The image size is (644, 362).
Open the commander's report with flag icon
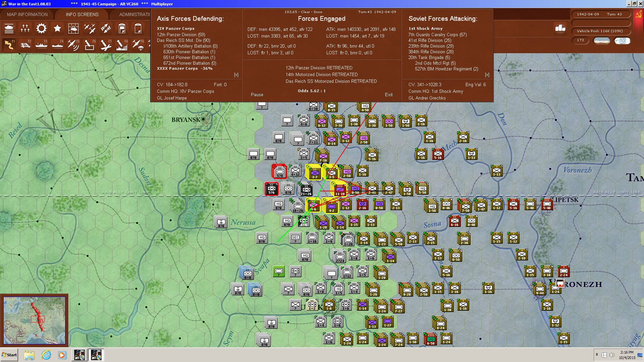point(122,28)
